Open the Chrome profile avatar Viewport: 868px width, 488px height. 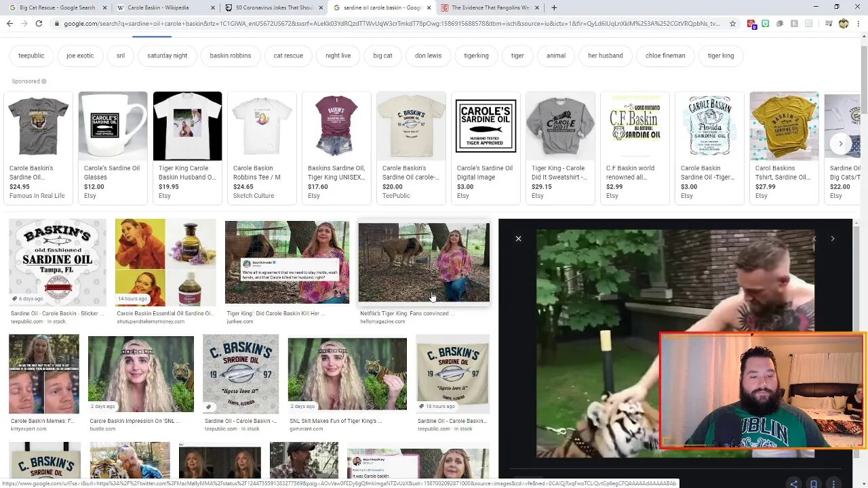843,23
